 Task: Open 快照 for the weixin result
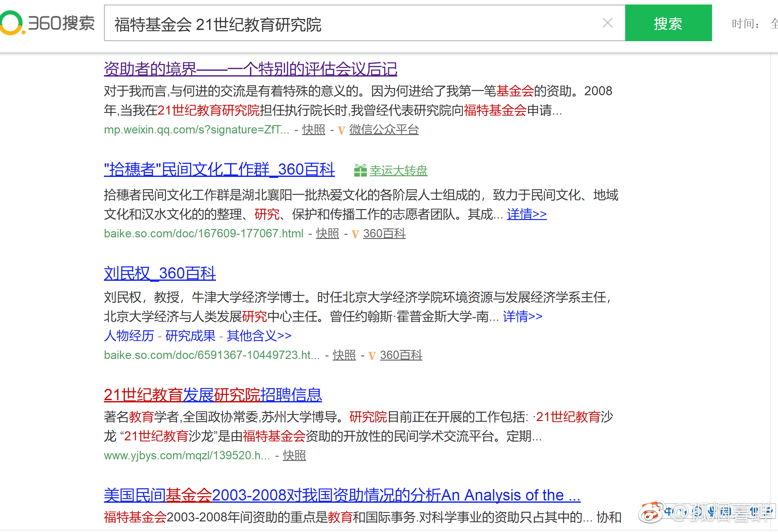(x=314, y=130)
